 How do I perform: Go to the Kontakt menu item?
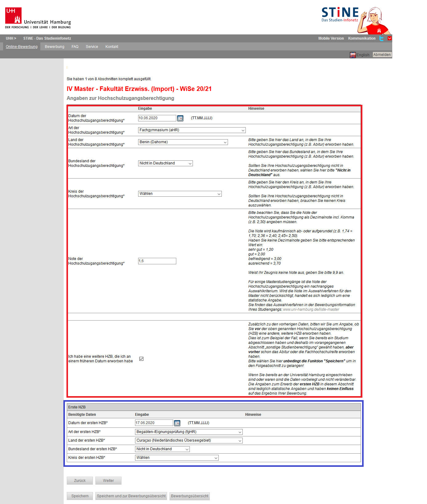click(x=112, y=47)
